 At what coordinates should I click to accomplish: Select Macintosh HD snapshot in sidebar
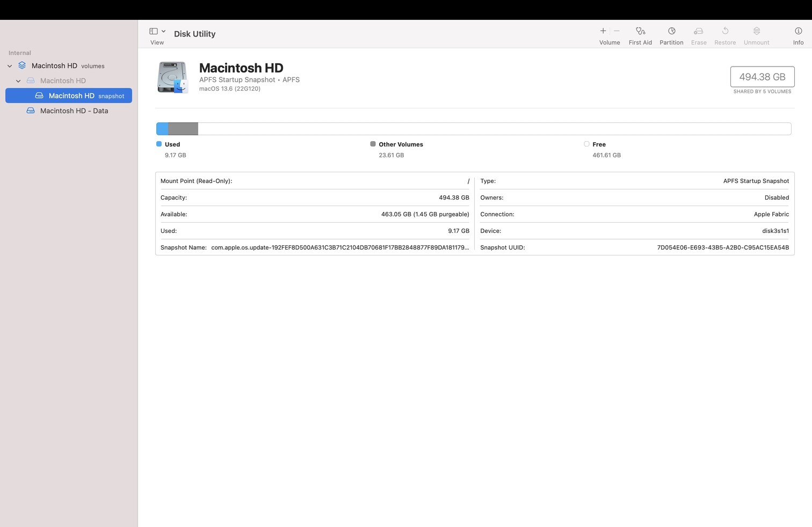[x=68, y=96]
